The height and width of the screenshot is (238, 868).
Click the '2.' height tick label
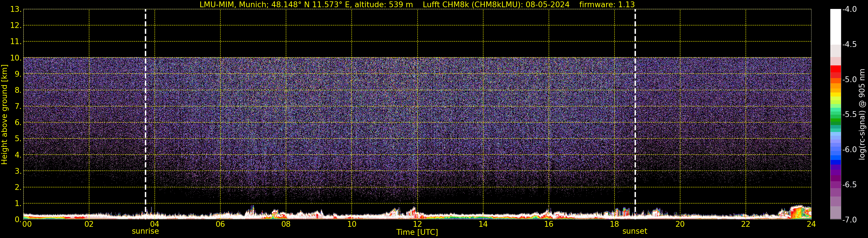[18, 188]
